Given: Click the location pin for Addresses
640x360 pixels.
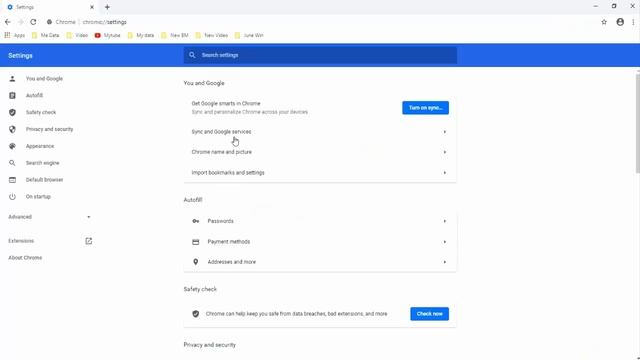Looking at the screenshot, I should [x=196, y=262].
